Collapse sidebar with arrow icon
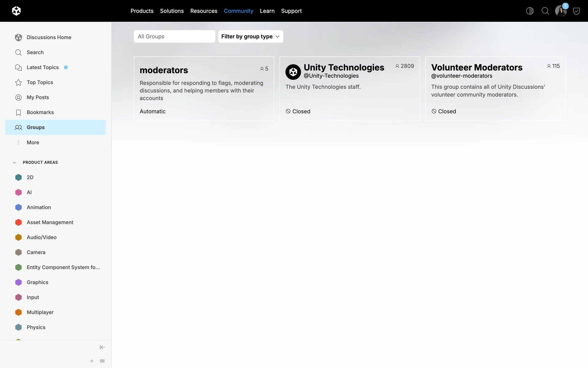588x368 pixels. (x=102, y=347)
